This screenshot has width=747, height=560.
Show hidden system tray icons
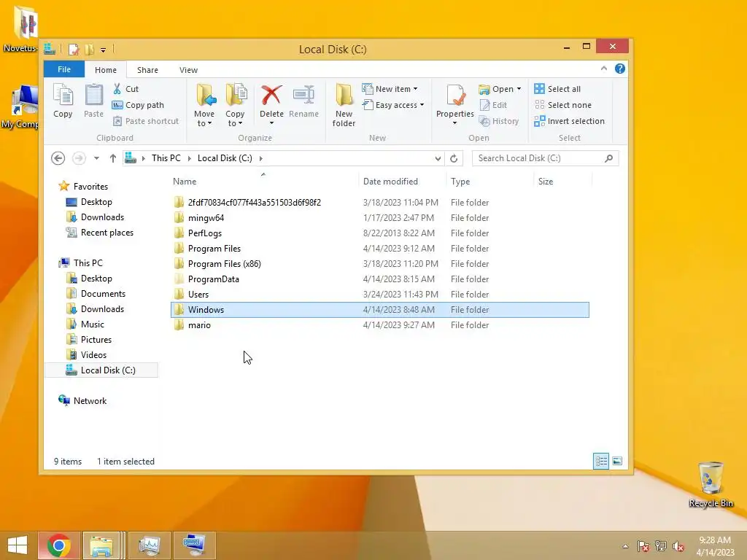point(625,545)
